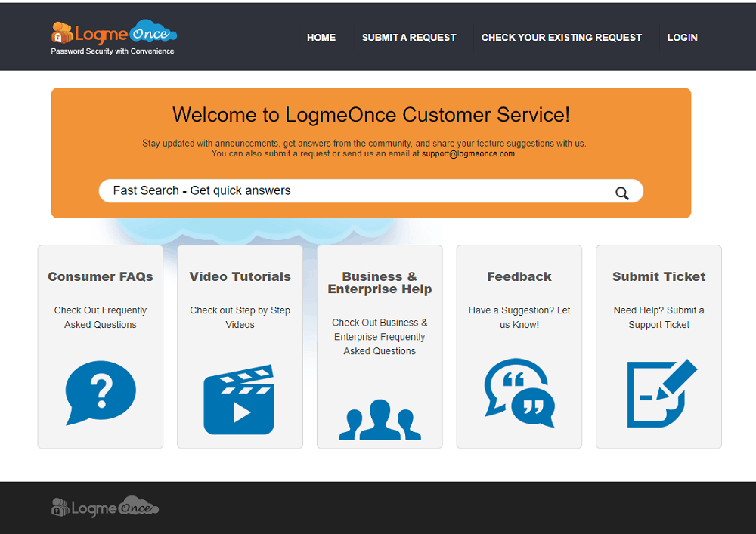
Task: Open the Business & Enterprise Help heading
Action: [380, 282]
